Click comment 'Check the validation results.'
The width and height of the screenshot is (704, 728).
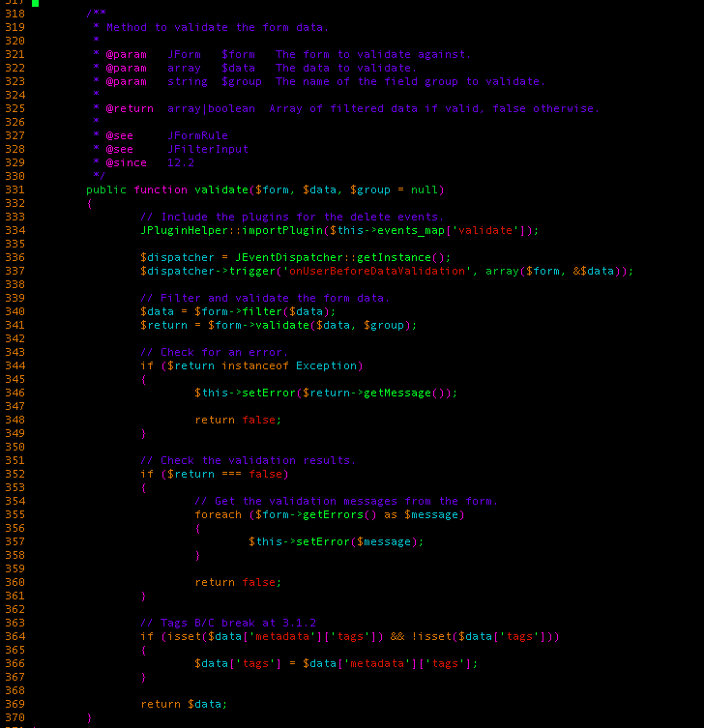(249, 460)
